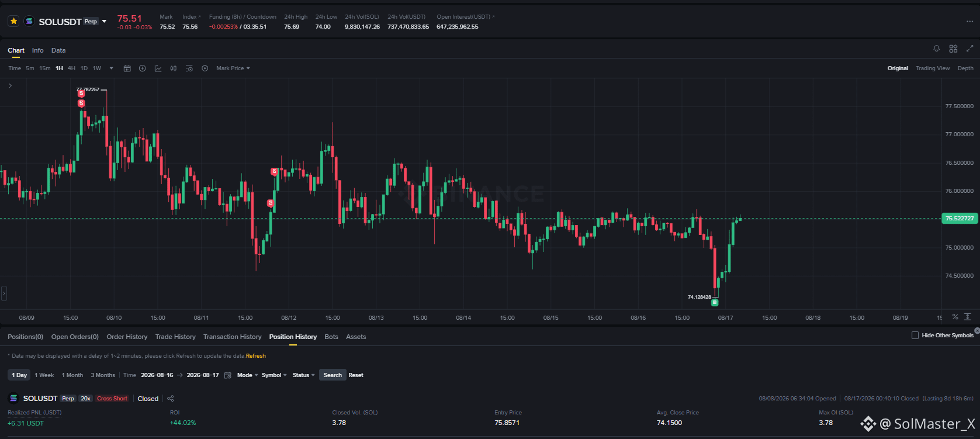Open the SOLUSDT Perp symbol dropdown arrow

(105, 22)
